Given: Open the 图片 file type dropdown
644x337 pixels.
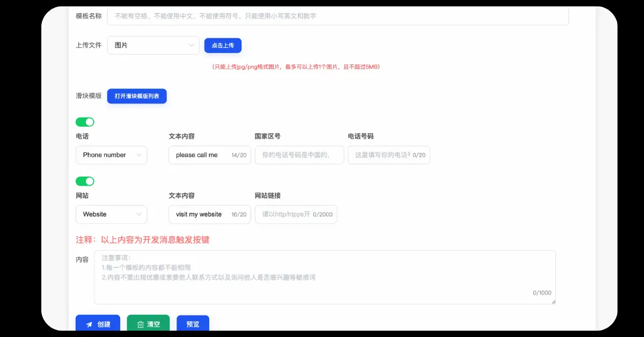Looking at the screenshot, I should tap(153, 46).
